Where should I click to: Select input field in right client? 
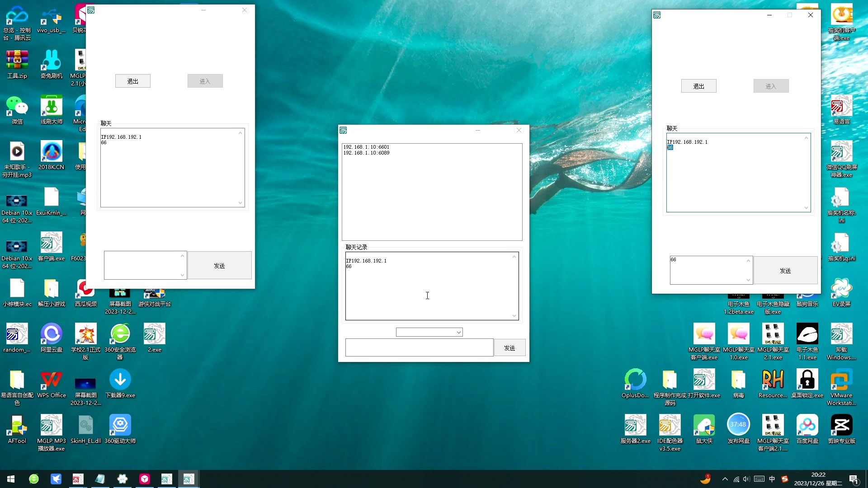(x=710, y=270)
